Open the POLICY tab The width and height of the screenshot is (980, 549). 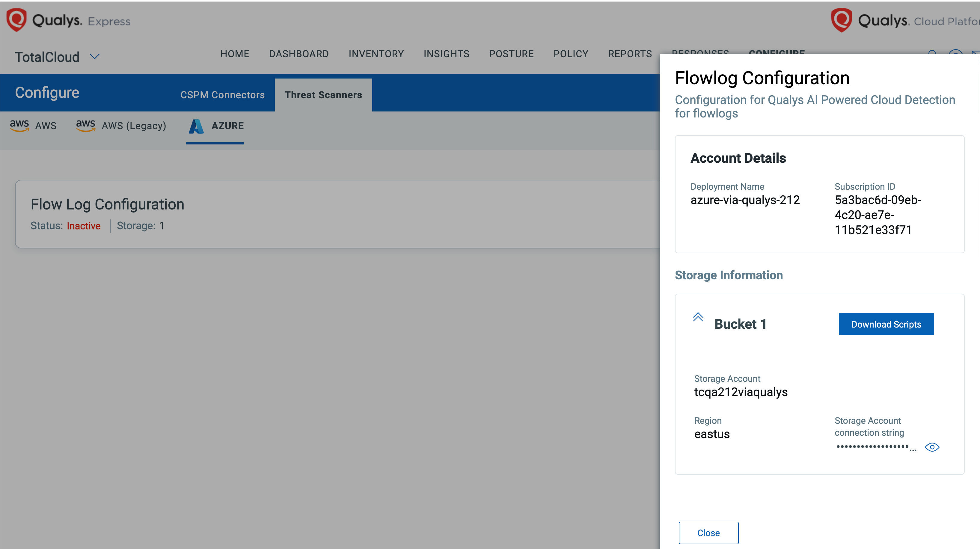(571, 54)
